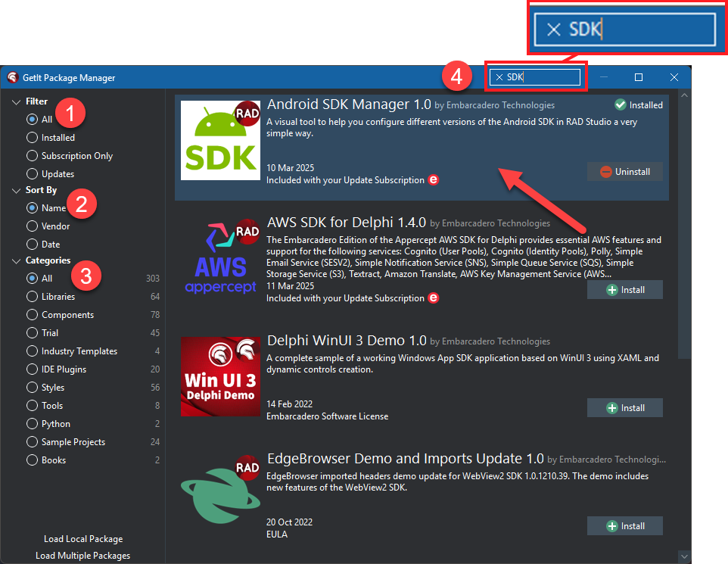Screen dimensions: 728x564
Task: Click the green Installed checkmark icon
Action: click(x=621, y=105)
